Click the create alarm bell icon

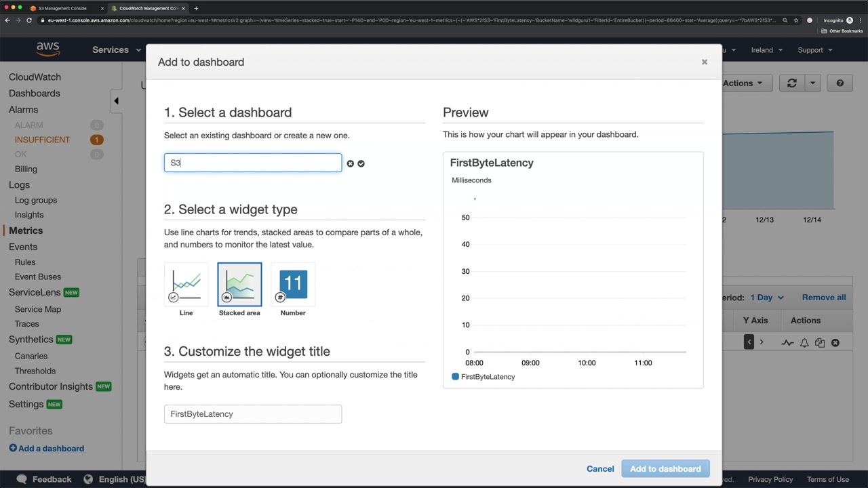804,343
